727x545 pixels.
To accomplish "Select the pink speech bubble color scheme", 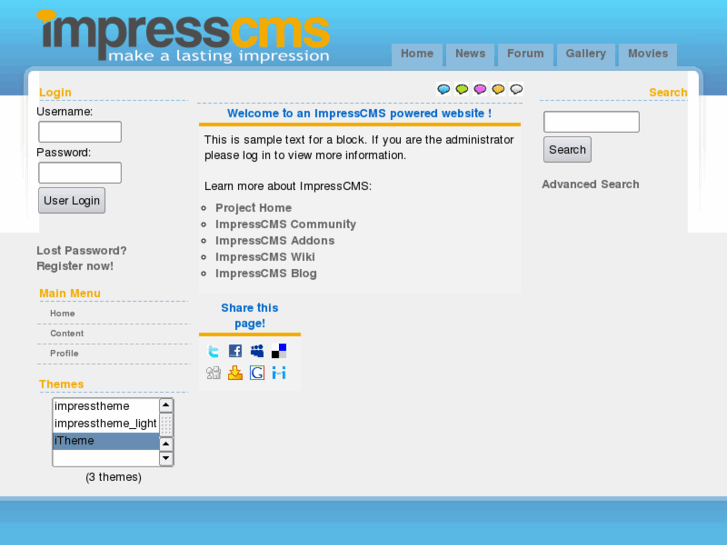I will pyautogui.click(x=480, y=89).
